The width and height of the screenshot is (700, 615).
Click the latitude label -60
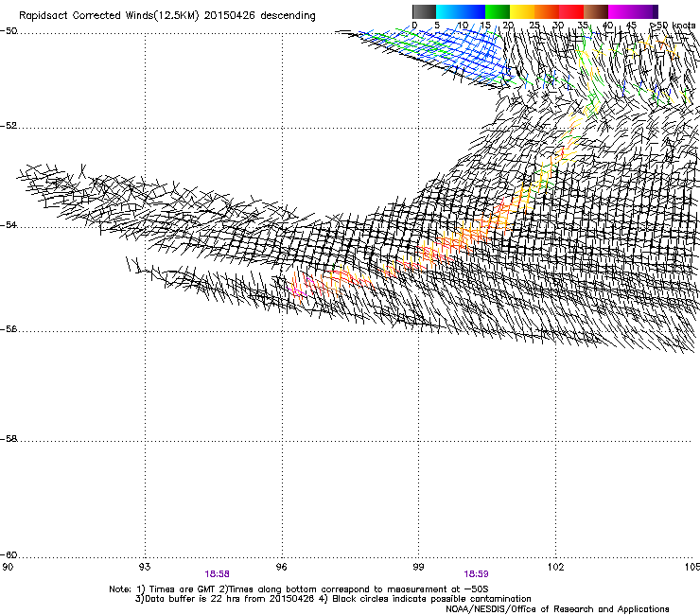(9, 555)
